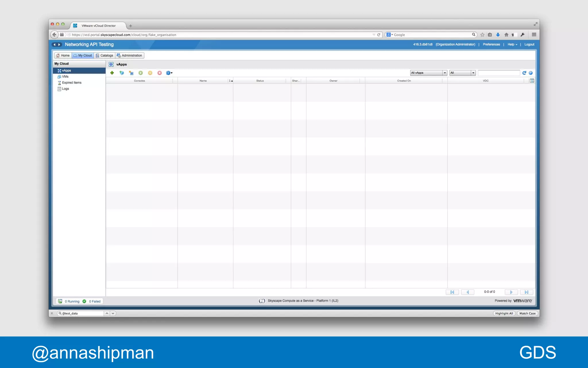
Task: Click the add vApp from OVF cube icon
Action: tap(122, 73)
